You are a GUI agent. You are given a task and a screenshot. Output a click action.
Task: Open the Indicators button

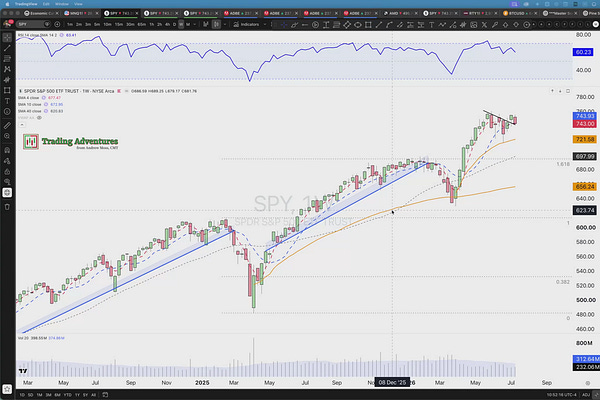click(246, 24)
